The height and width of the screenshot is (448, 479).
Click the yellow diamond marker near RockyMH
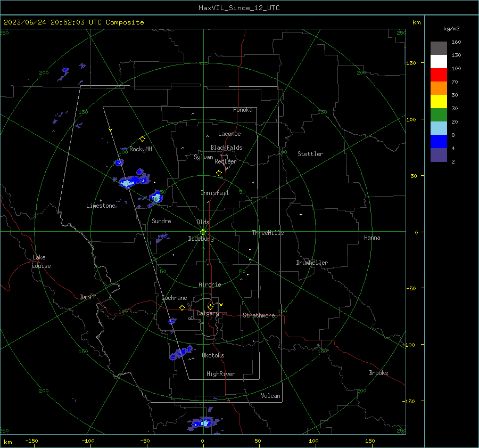(142, 139)
